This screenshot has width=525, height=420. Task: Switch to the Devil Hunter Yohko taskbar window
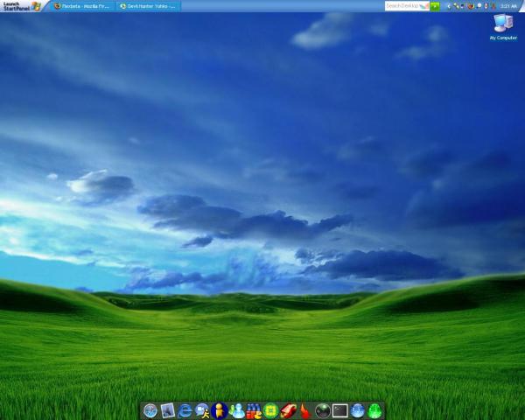[149, 6]
